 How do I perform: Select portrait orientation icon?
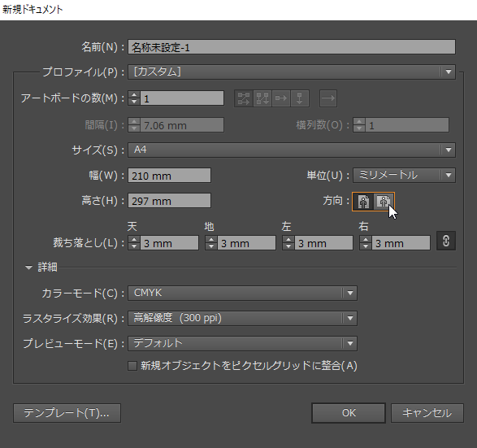(363, 202)
